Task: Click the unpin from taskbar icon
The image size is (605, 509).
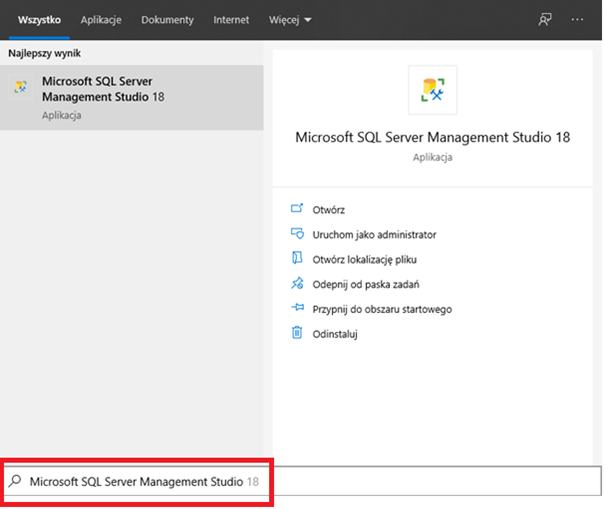Action: (297, 283)
